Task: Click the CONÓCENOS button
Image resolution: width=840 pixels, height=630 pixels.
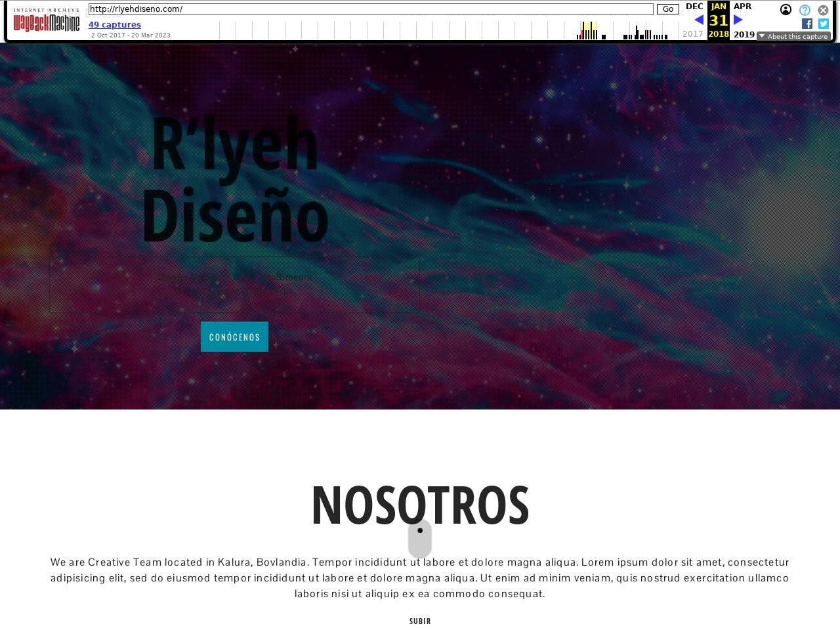Action: point(234,337)
